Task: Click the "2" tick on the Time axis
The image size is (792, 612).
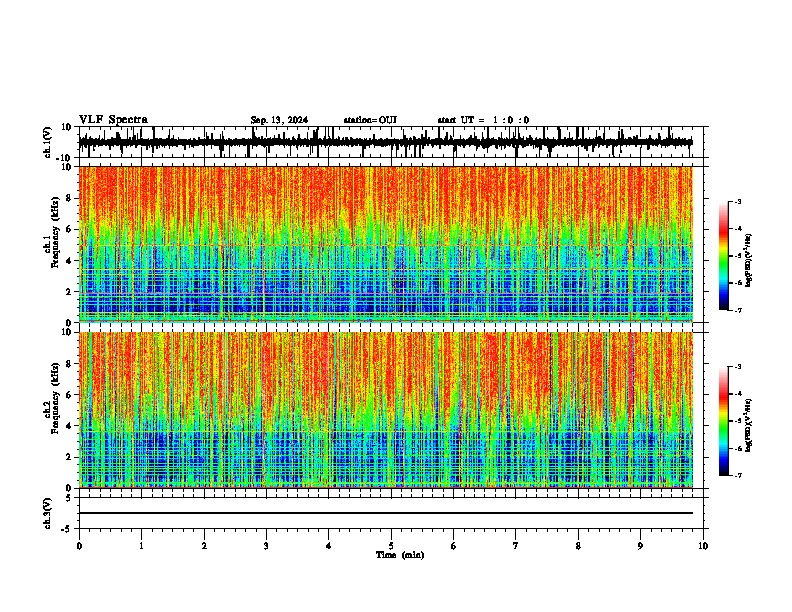Action: (x=204, y=546)
